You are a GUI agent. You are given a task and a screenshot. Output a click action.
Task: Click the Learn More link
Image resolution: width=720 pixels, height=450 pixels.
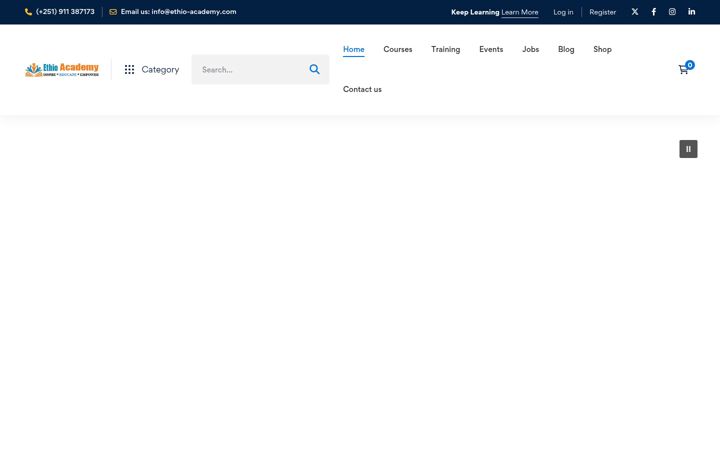(x=520, y=12)
